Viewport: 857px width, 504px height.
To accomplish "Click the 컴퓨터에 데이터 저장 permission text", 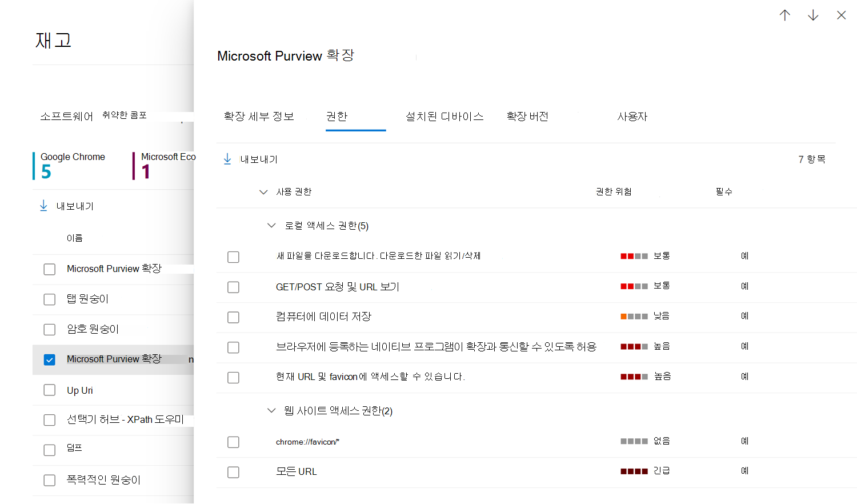I will pos(323,317).
